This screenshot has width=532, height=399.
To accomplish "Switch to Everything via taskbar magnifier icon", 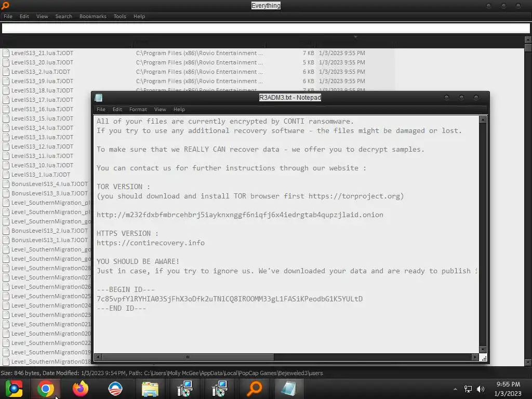I will coord(255,389).
